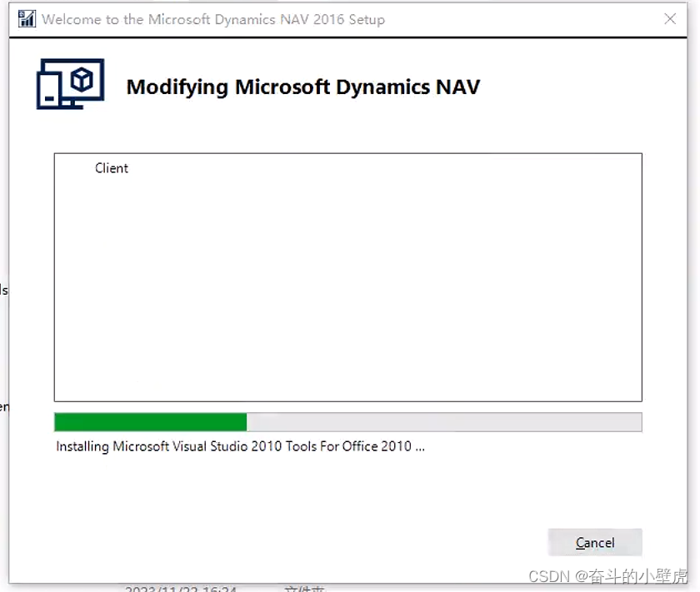700x592 pixels.
Task: Click the bar-chart glyph on the setup window icon
Action: click(x=25, y=19)
